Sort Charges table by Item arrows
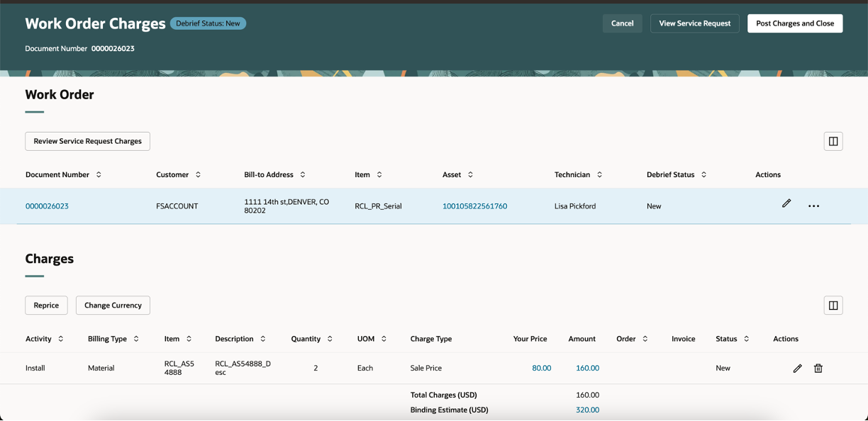 point(189,339)
